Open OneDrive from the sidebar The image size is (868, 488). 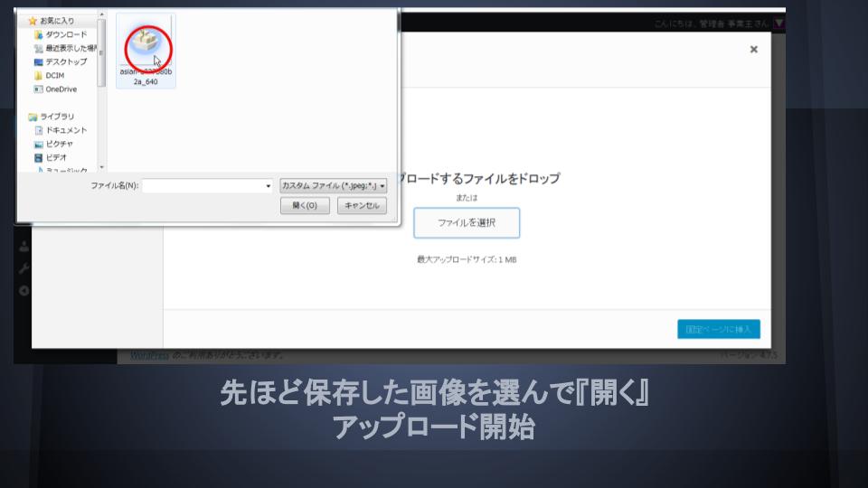61,89
